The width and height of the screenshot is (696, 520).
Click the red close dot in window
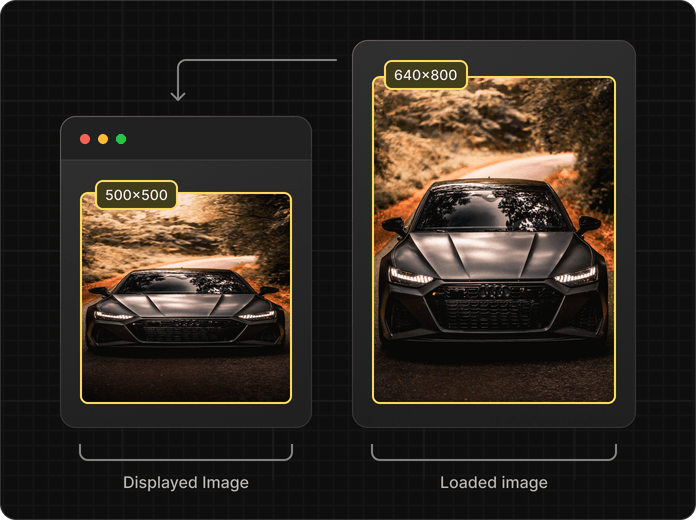pyautogui.click(x=85, y=139)
